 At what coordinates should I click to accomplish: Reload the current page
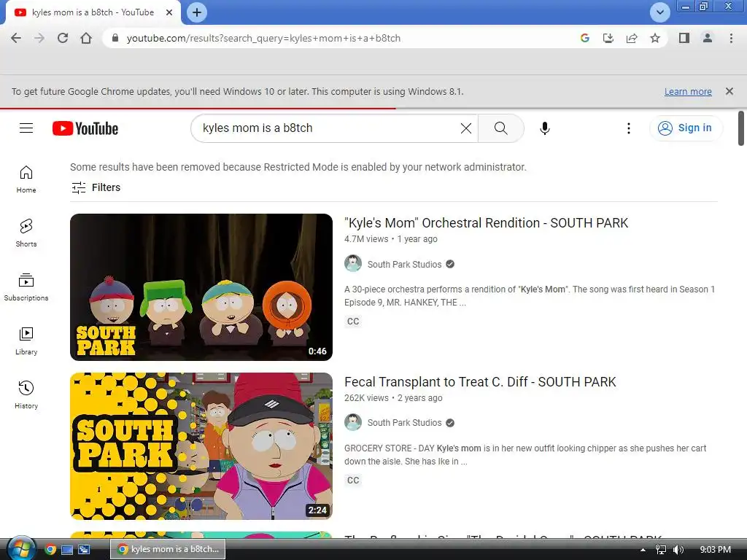[x=63, y=38]
